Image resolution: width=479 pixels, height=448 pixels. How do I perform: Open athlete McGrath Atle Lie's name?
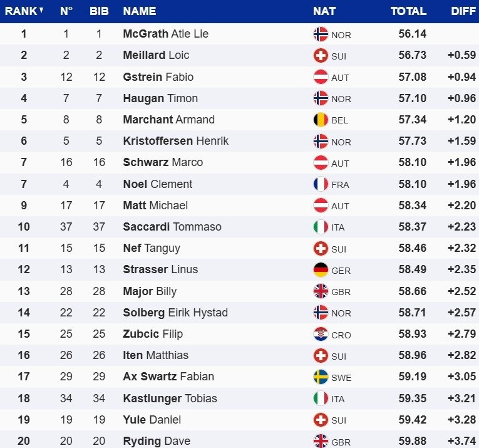click(166, 34)
